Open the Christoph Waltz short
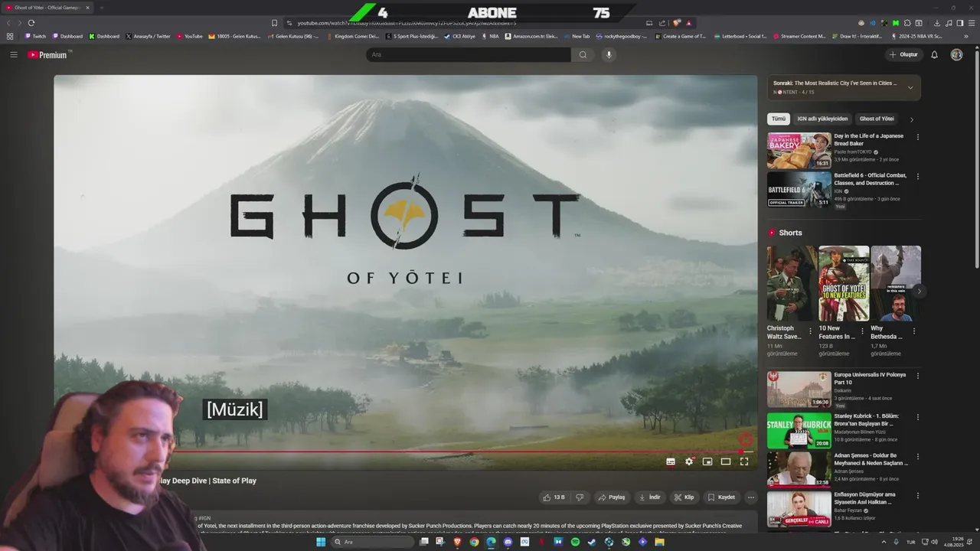This screenshot has width=980, height=551. coord(791,283)
